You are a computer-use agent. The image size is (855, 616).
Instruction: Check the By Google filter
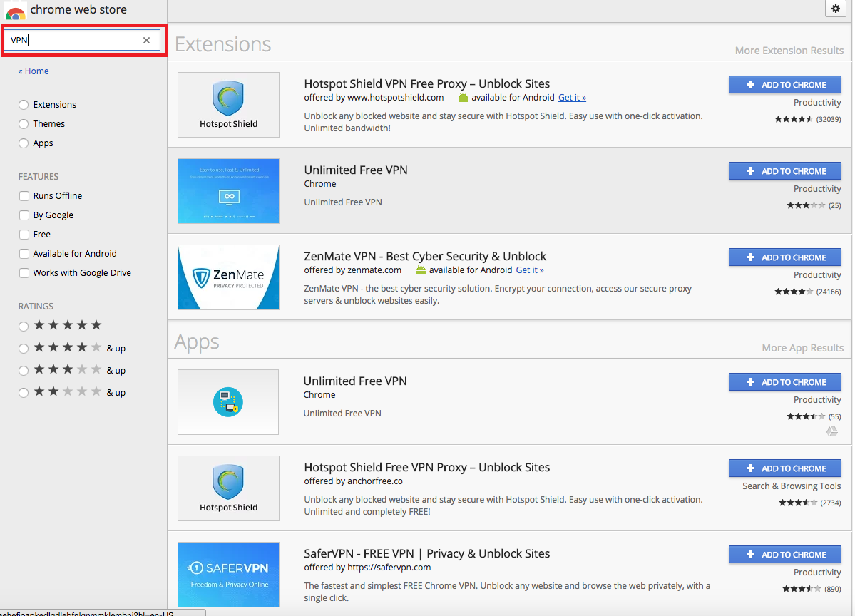click(24, 215)
